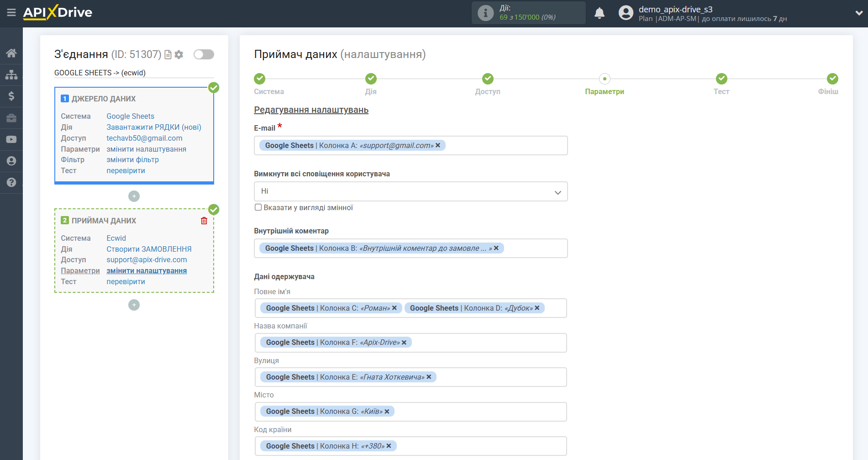Click source 'перевірити' test link
Image resolution: width=868 pixels, height=460 pixels.
pos(126,170)
